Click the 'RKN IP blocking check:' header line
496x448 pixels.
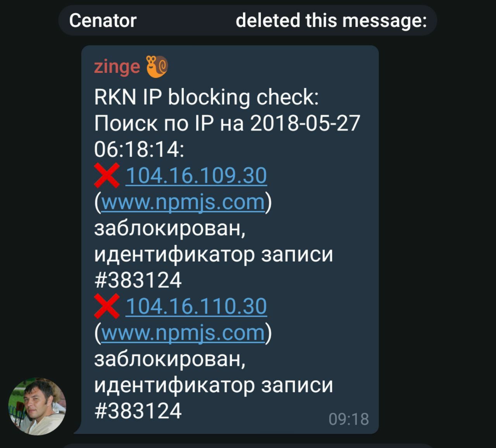207,97
